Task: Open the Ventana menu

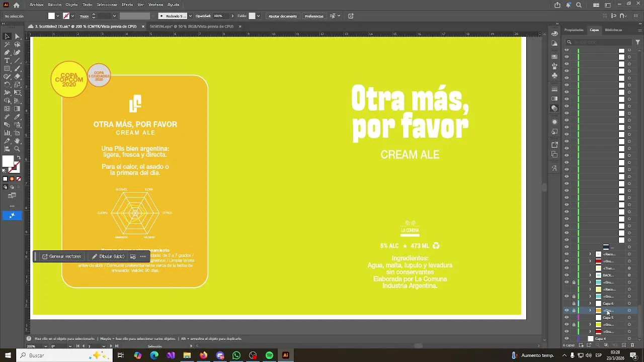Action: pos(155,5)
